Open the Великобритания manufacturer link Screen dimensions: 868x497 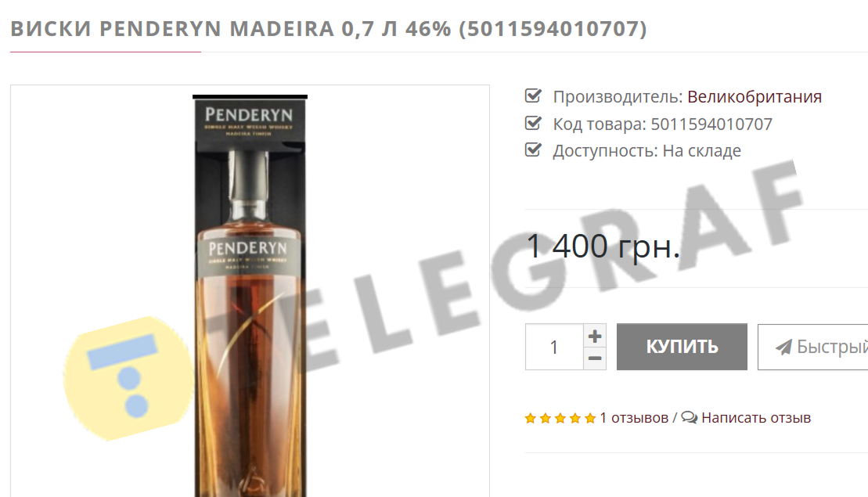[x=754, y=97]
